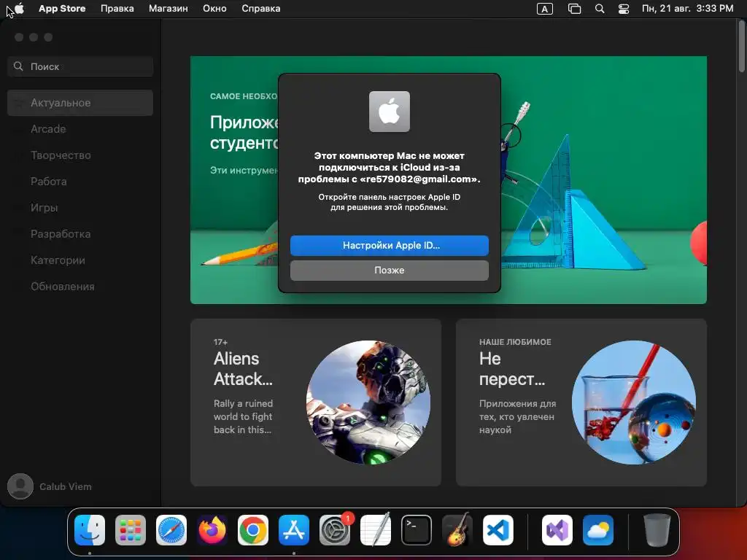Click the red close window button
This screenshot has width=747, height=560.
19,37
